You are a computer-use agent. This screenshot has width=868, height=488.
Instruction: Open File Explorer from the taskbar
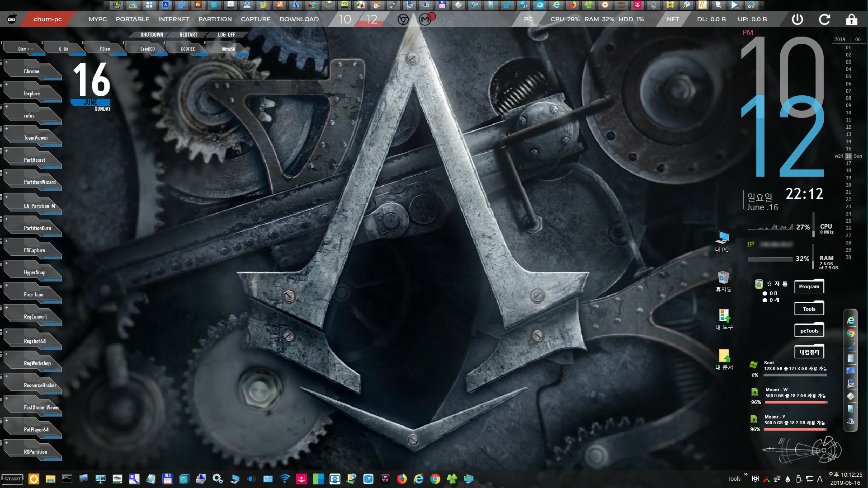pos(50,479)
